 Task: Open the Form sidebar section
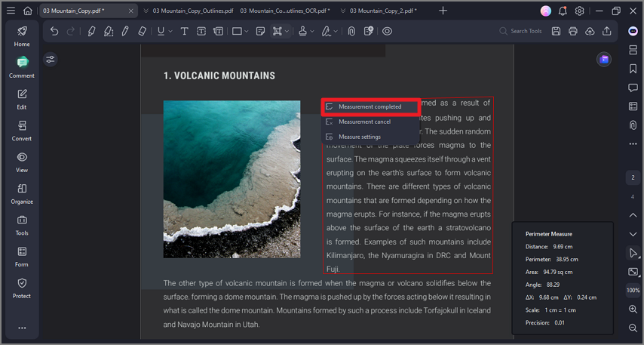(x=22, y=257)
